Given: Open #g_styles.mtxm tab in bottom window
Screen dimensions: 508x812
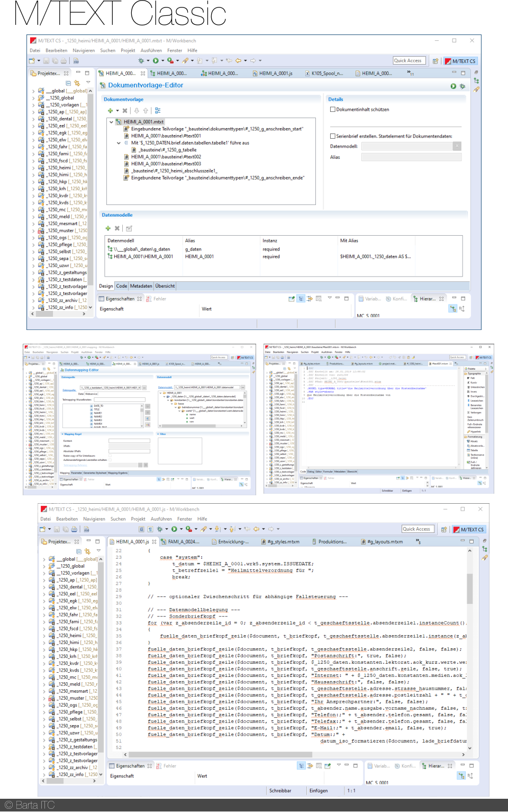Looking at the screenshot, I should pos(280,542).
